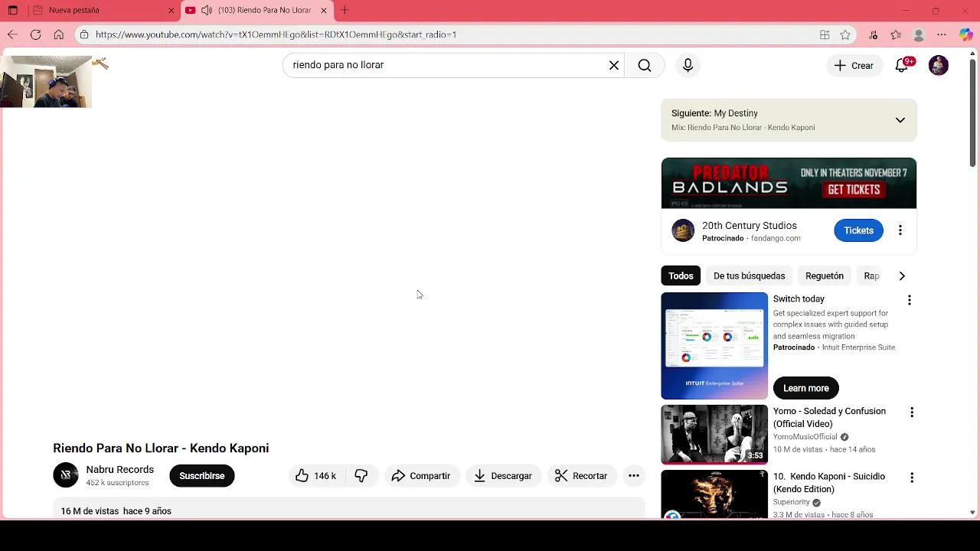Select the Rap filter chip
This screenshot has height=551, width=980.
pos(871,276)
